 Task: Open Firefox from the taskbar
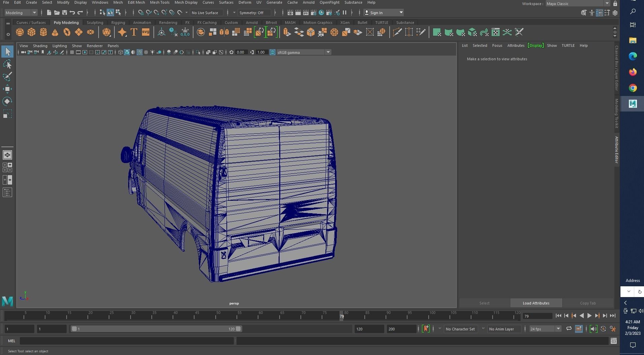click(x=633, y=72)
